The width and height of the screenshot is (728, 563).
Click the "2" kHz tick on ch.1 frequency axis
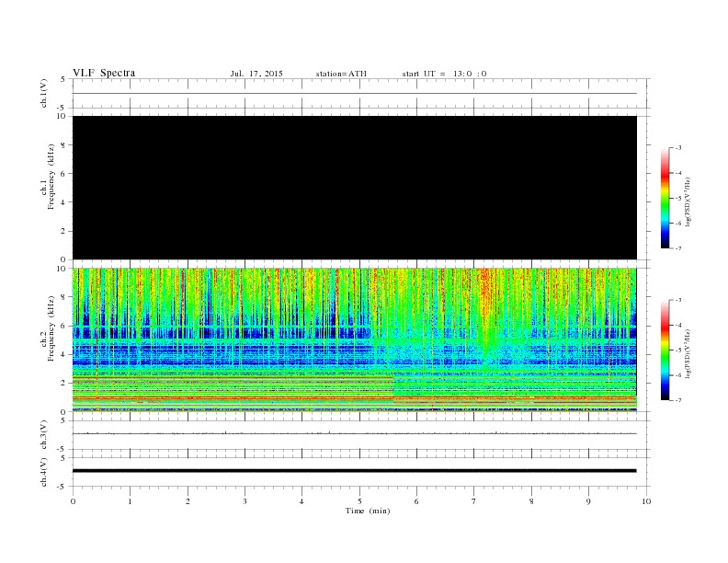point(64,231)
